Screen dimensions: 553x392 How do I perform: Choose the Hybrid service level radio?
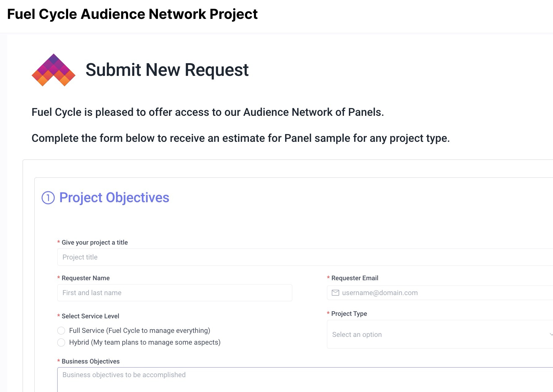coord(61,342)
